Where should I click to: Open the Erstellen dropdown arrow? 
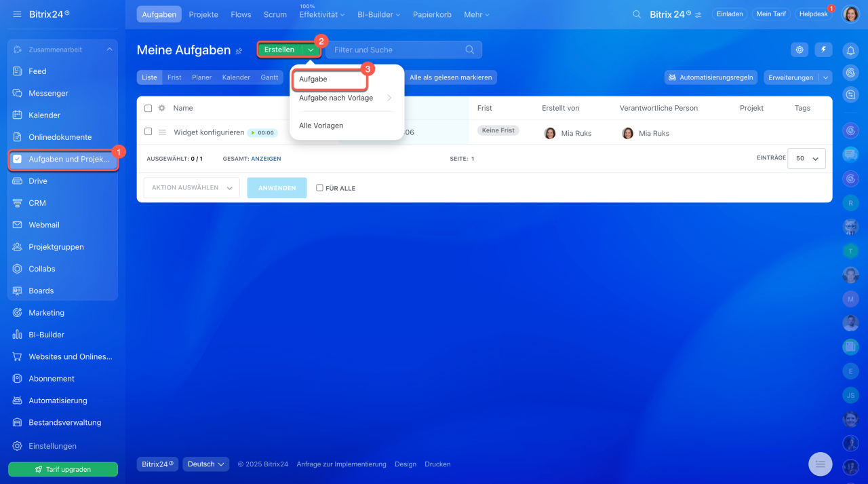[311, 50]
